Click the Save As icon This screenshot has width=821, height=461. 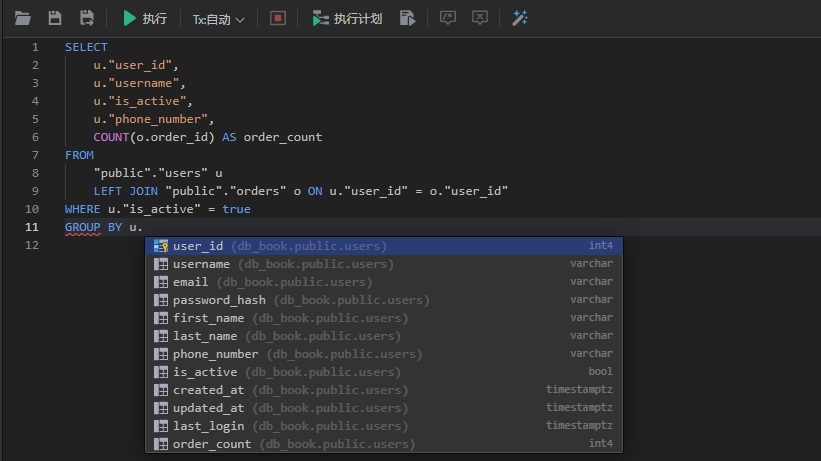87,18
